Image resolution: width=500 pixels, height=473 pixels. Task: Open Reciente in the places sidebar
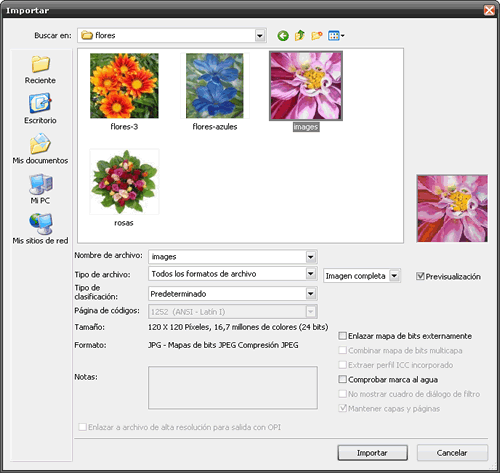click(x=40, y=70)
